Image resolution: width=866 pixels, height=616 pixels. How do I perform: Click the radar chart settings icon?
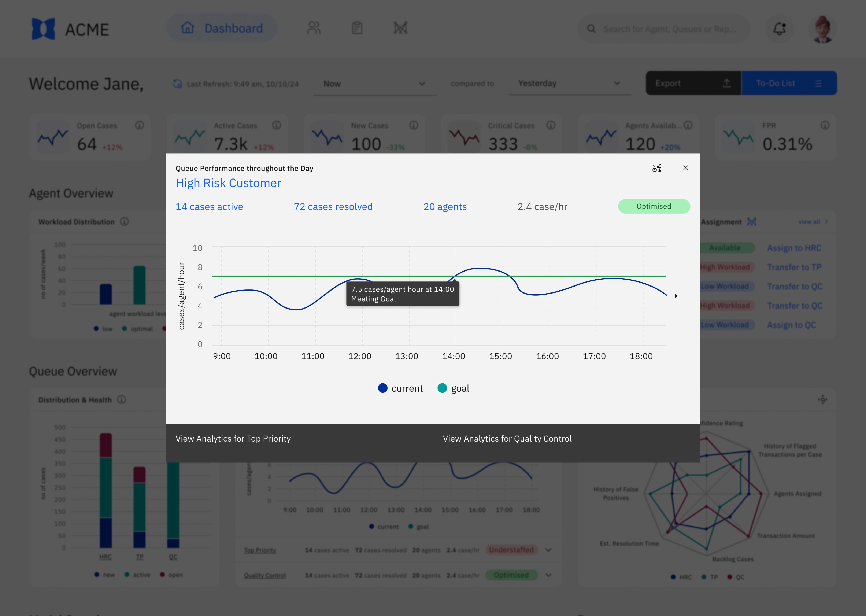(x=822, y=399)
